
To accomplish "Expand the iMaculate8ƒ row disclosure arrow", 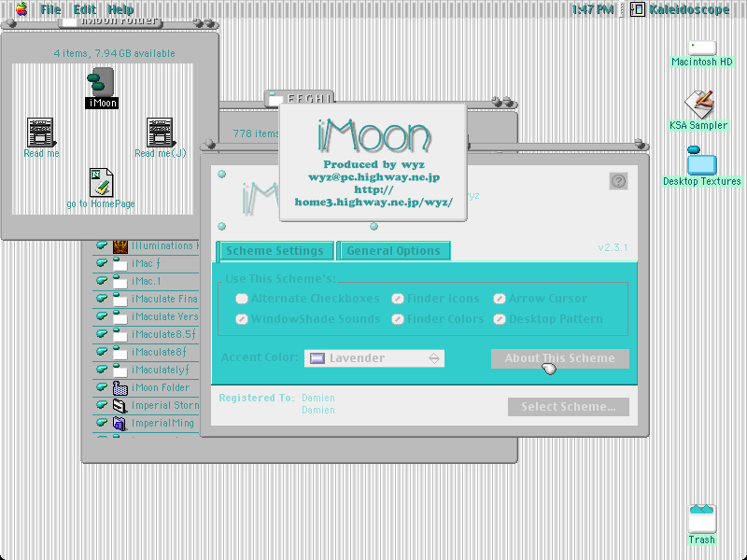I will pos(102,352).
